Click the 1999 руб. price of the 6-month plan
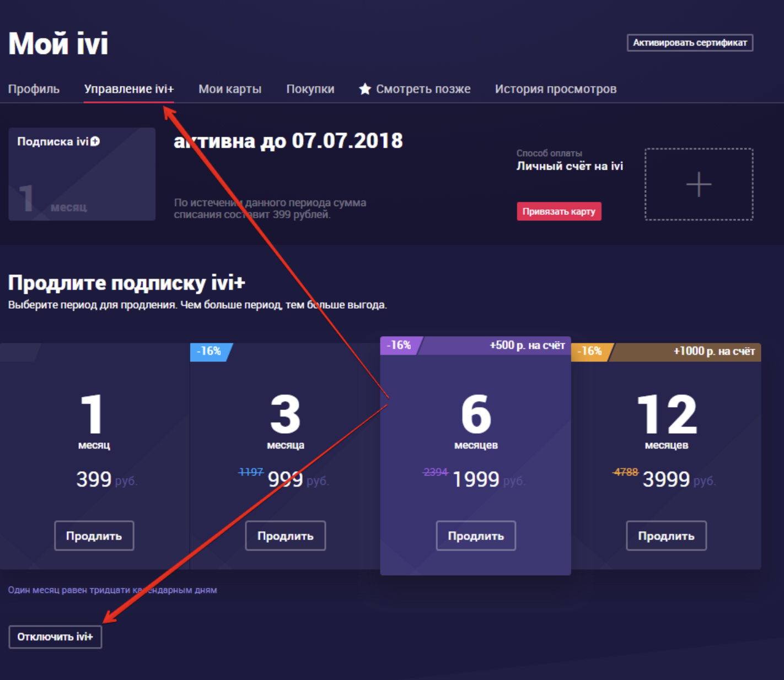The width and height of the screenshot is (784, 680). pos(488,479)
